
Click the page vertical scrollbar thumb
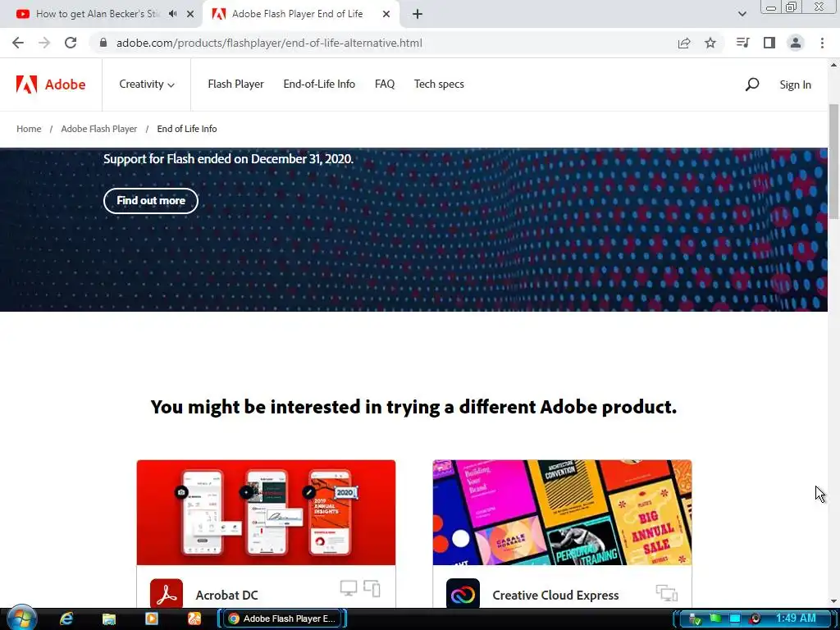[833, 161]
